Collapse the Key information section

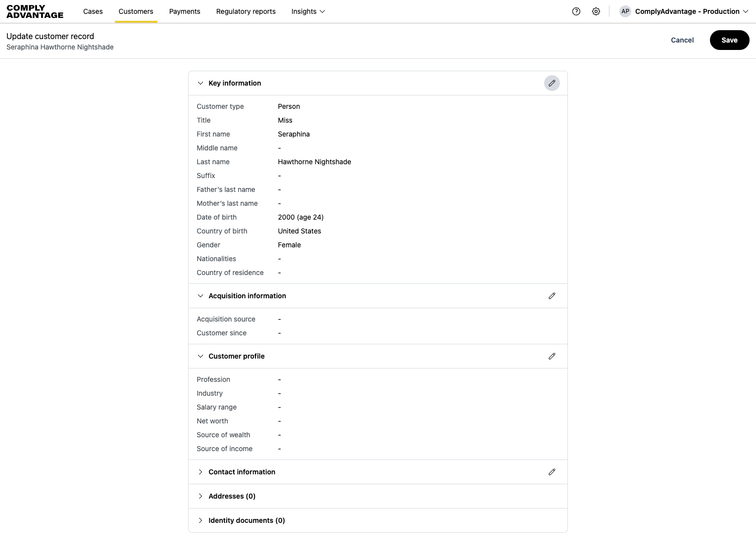tap(201, 83)
